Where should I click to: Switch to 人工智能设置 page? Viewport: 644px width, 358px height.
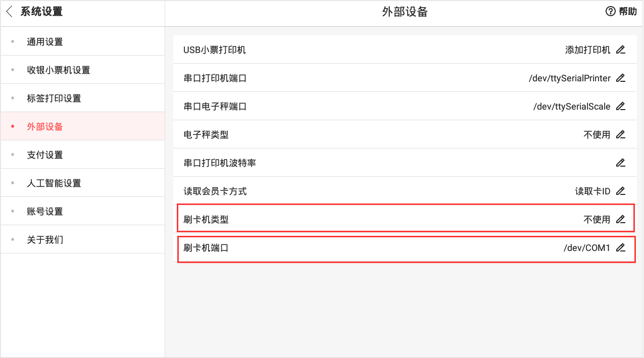[x=54, y=183]
